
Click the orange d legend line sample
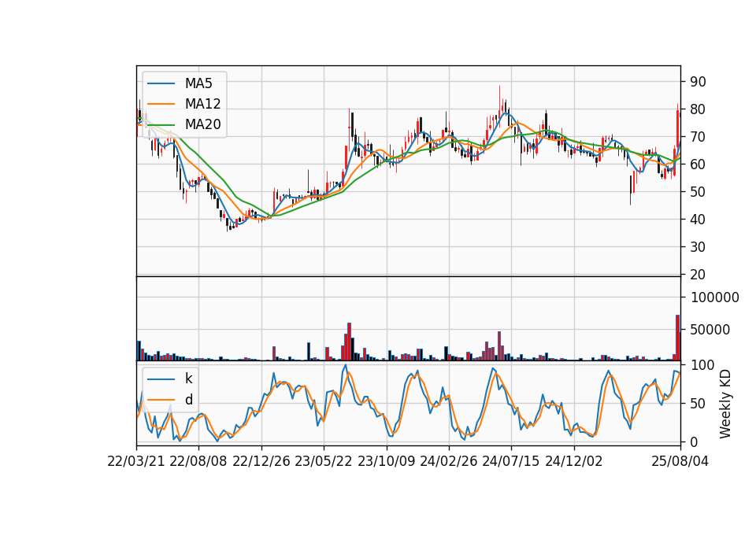click(161, 400)
